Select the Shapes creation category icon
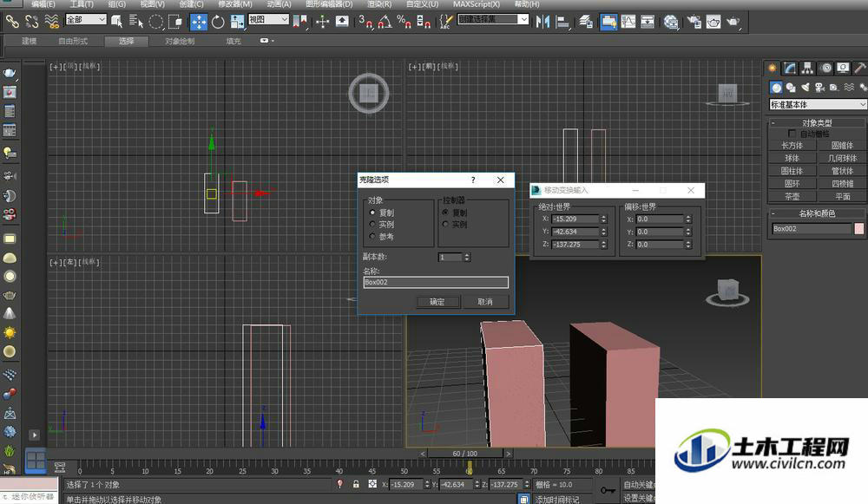The image size is (868, 504). click(791, 88)
